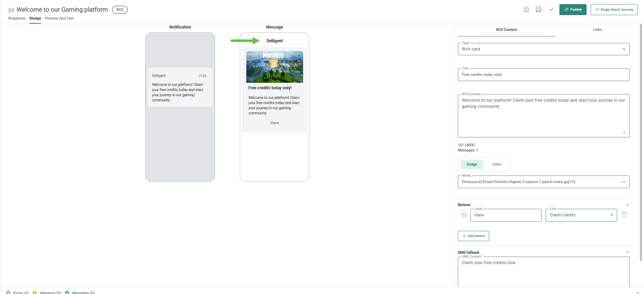Publish the RCS message
Screen dimensions: 644x294
tap(573, 10)
